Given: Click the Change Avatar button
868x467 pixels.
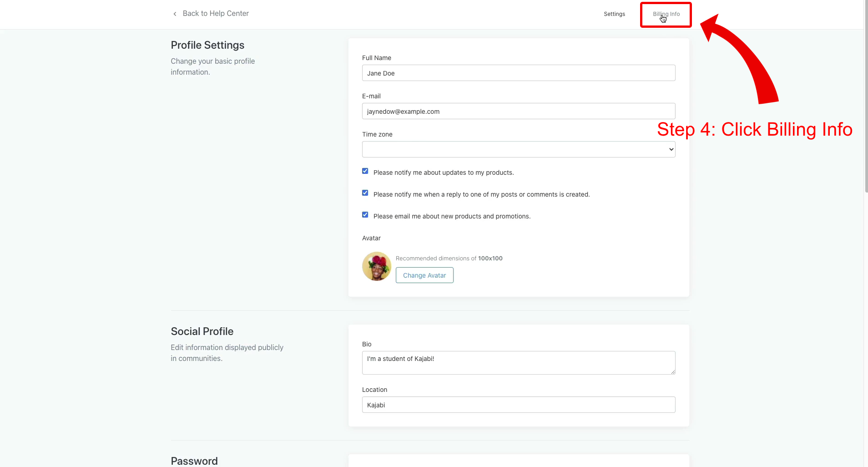Looking at the screenshot, I should pyautogui.click(x=424, y=275).
